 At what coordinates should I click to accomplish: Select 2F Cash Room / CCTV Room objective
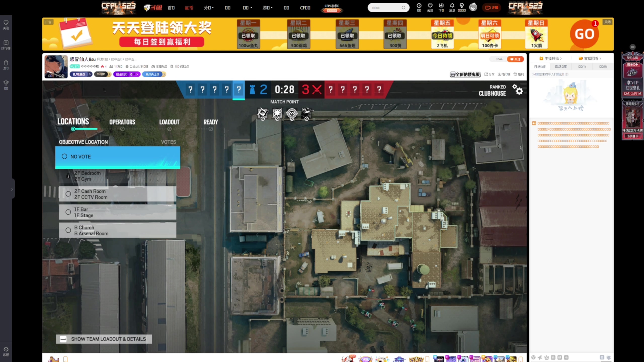tap(117, 194)
